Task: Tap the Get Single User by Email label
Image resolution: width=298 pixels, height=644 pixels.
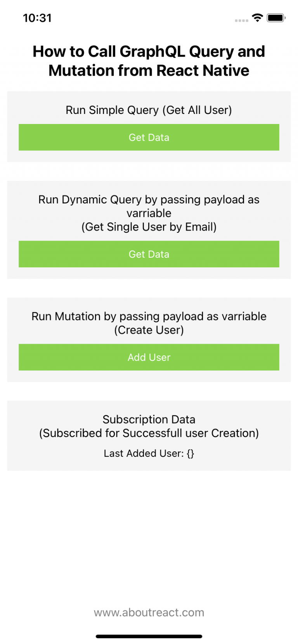Action: coord(149,227)
